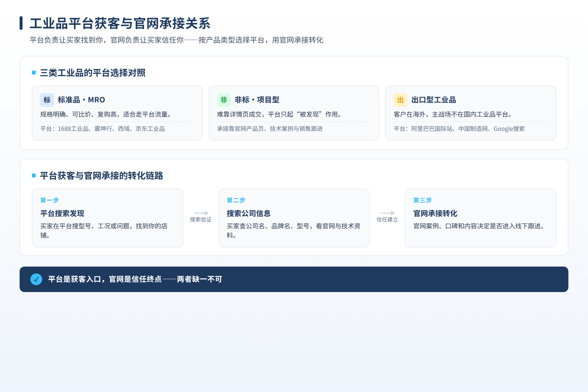Click the line listing 阿里巴巴国际站、中国制造网、Google搜索
This screenshot has height=392, width=588.
[459, 129]
